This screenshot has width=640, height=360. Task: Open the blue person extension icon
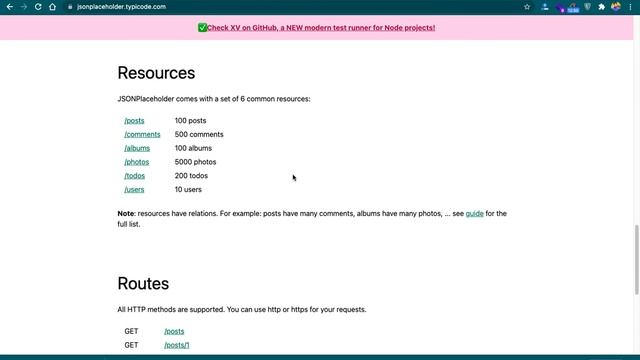[x=545, y=7]
